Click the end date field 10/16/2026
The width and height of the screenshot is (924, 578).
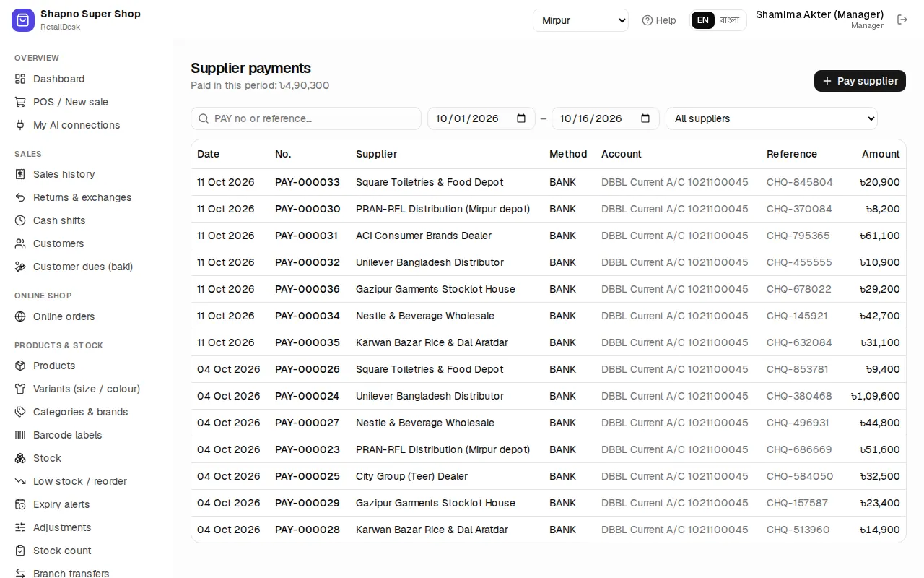click(x=606, y=118)
